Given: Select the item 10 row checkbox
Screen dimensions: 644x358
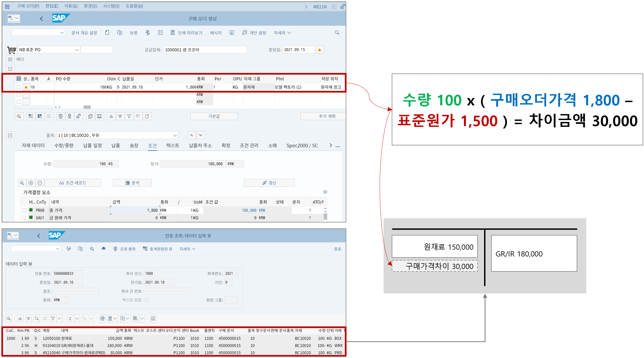Looking at the screenshot, I should click(19, 87).
